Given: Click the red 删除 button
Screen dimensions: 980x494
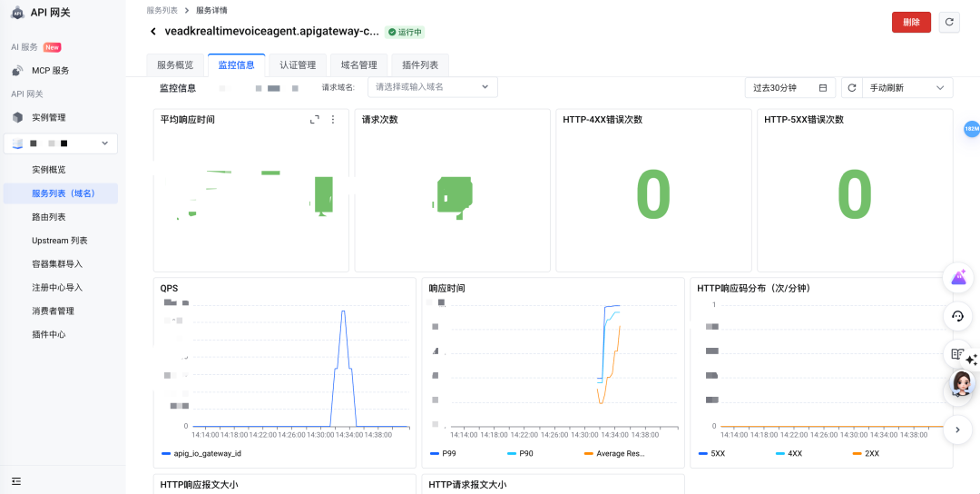Looking at the screenshot, I should click(911, 22).
